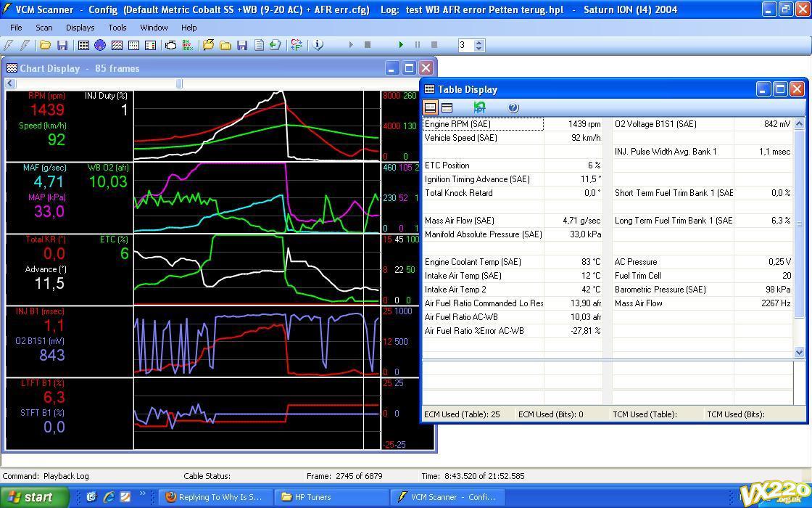Image resolution: width=812 pixels, height=508 pixels.
Task: Select the second table layout icon in Table Display
Action: coord(447,107)
